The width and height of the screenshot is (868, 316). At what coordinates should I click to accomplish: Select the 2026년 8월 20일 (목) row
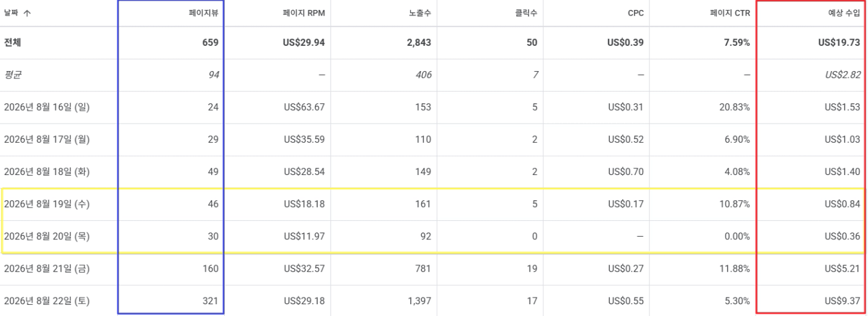pos(434,236)
